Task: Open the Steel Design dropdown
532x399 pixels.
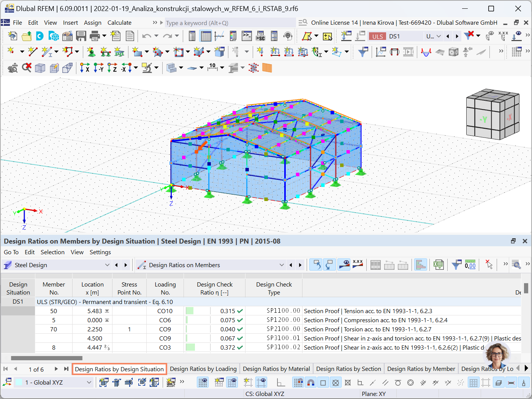Action: pyautogui.click(x=108, y=265)
